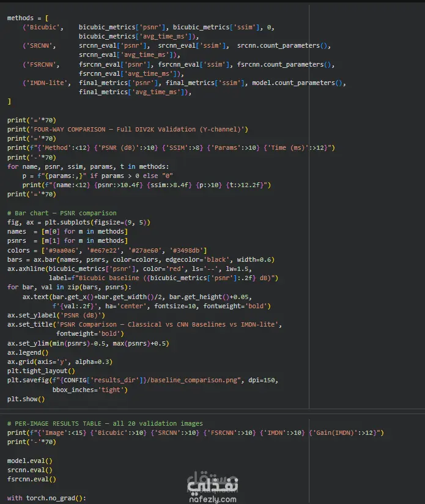
Task: Click the 'Bicubic' string in the methods list
Action: click(x=45, y=28)
